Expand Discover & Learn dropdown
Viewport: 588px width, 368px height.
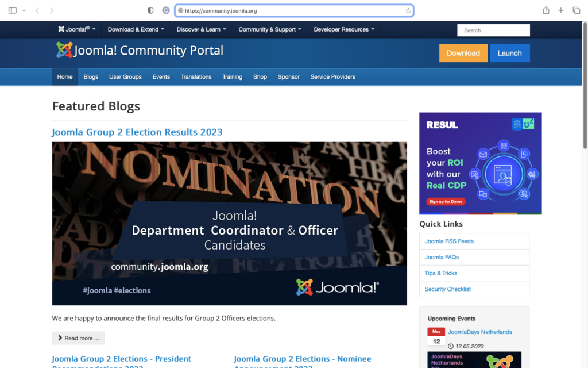coord(201,29)
